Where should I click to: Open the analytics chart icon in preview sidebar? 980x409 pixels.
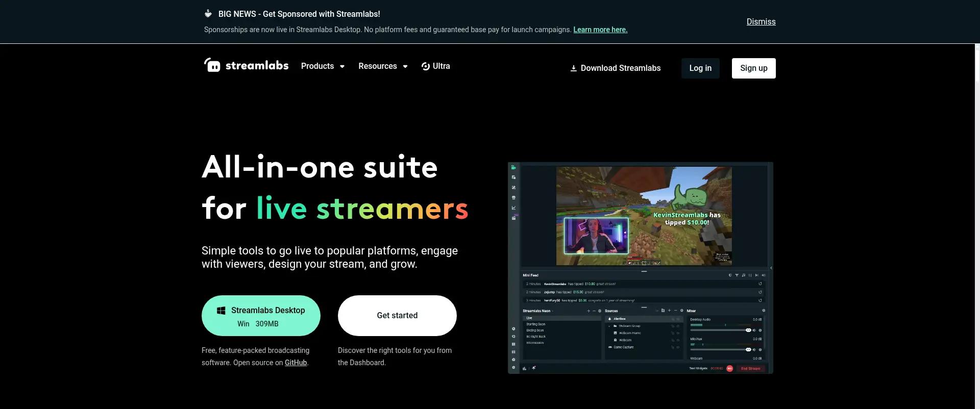[513, 208]
